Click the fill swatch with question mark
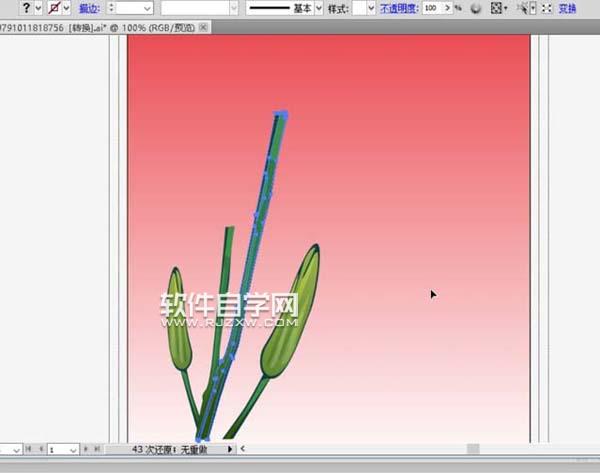The height and width of the screenshot is (473, 600). [x=26, y=8]
